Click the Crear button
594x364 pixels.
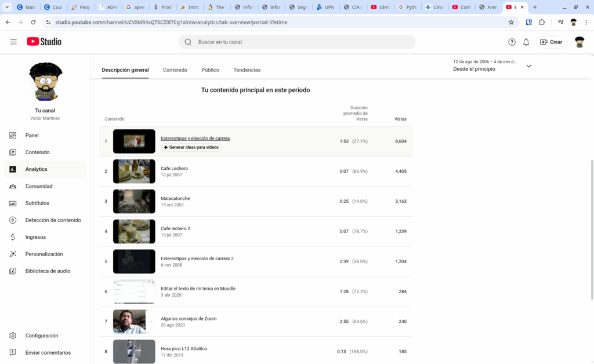coord(551,42)
